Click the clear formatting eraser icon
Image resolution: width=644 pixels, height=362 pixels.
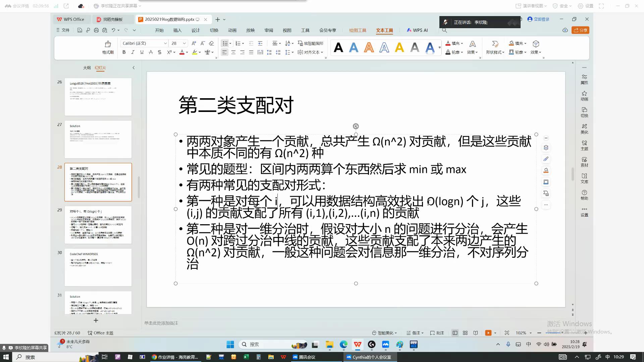tap(211, 43)
